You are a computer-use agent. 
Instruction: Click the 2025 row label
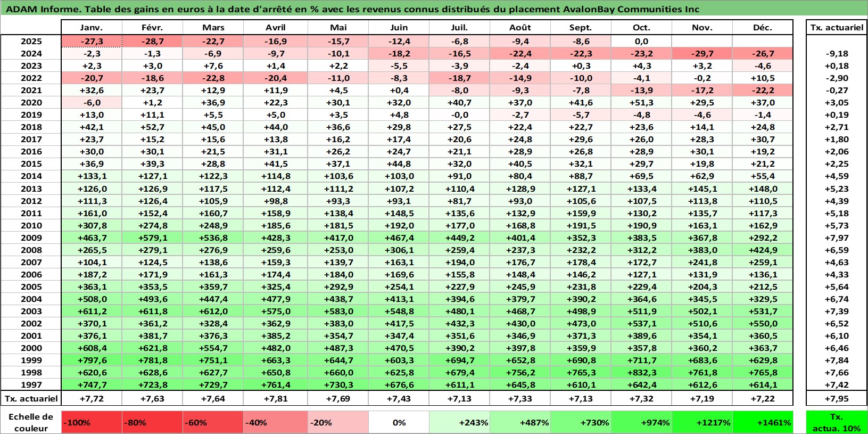point(31,42)
